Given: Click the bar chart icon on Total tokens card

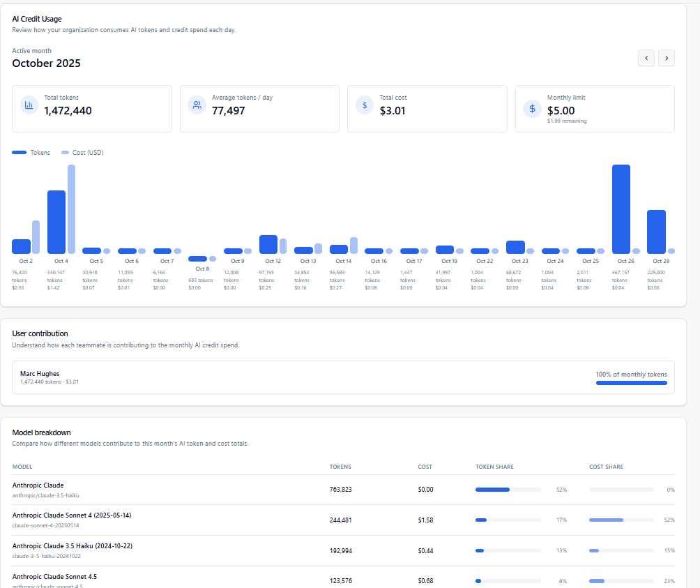Looking at the screenshot, I should tap(29, 105).
